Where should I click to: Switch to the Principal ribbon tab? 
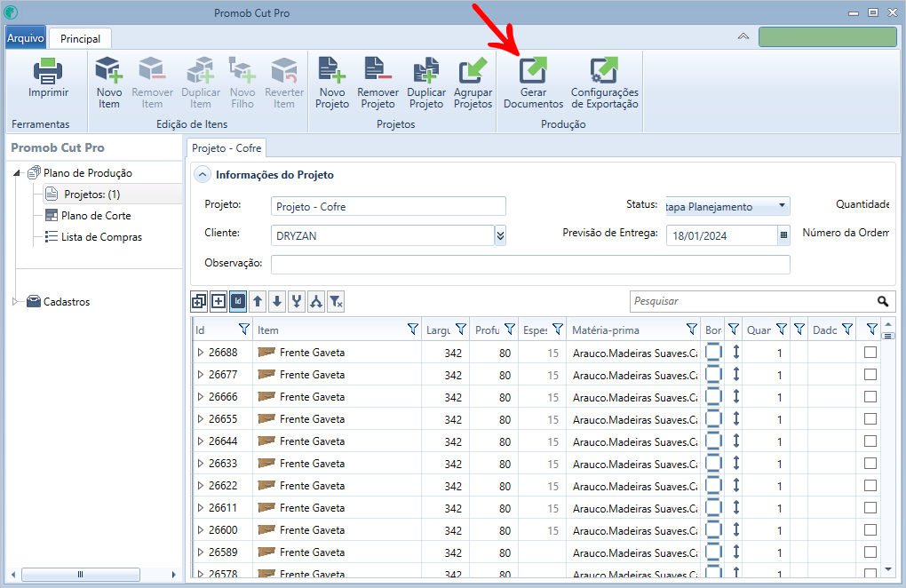click(80, 39)
